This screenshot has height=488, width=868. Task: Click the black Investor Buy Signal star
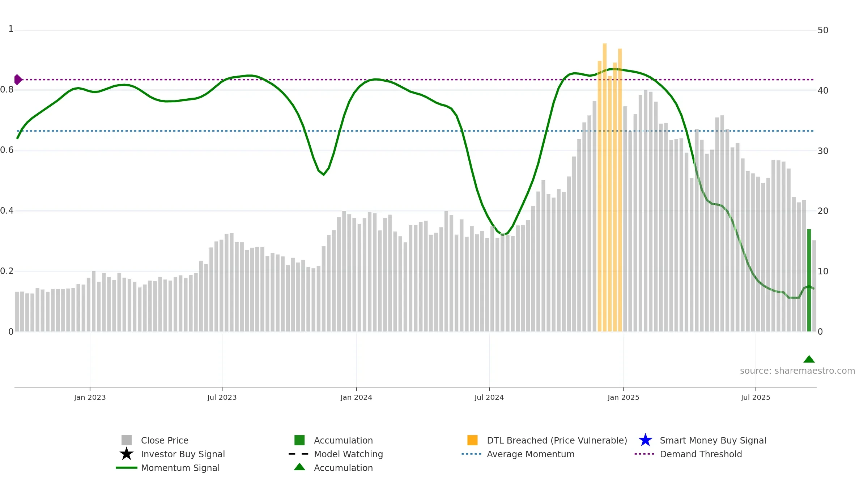click(x=127, y=454)
